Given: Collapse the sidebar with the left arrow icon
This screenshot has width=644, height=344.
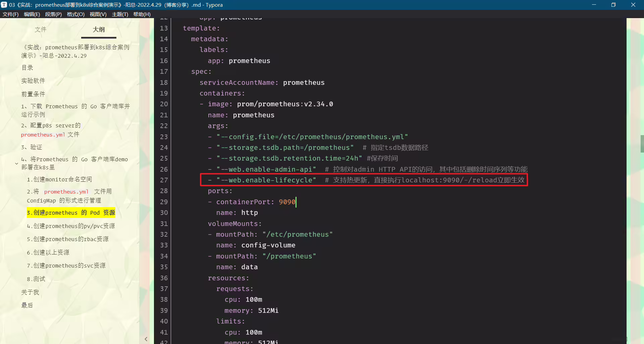Looking at the screenshot, I should [x=146, y=339].
